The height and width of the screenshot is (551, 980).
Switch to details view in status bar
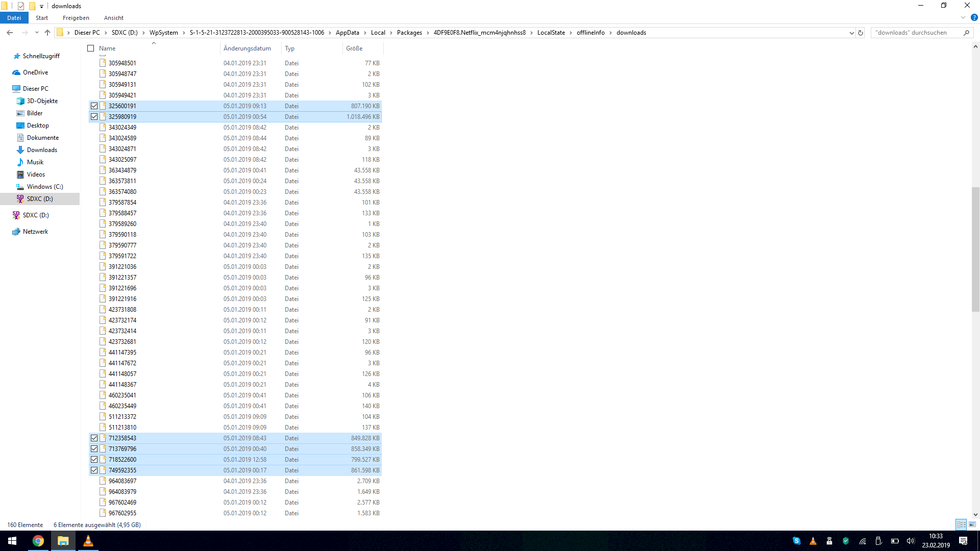961,524
